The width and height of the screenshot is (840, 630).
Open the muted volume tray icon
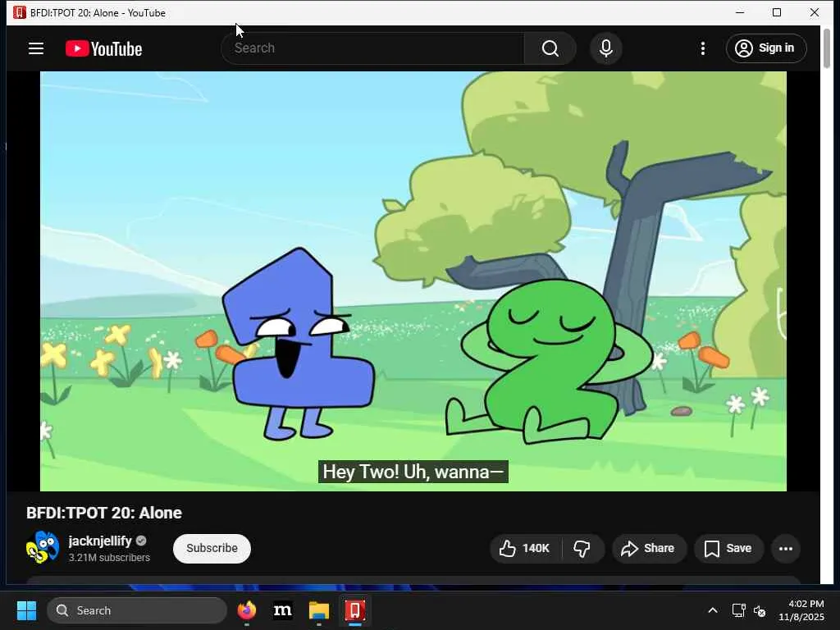coord(759,610)
